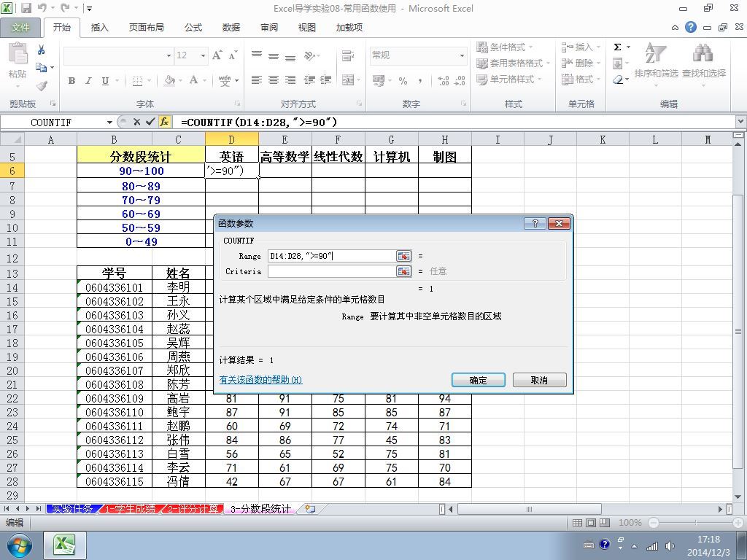Viewport: 747px width, 560px height.
Task: Click the dialog question mark help button
Action: pyautogui.click(x=535, y=223)
